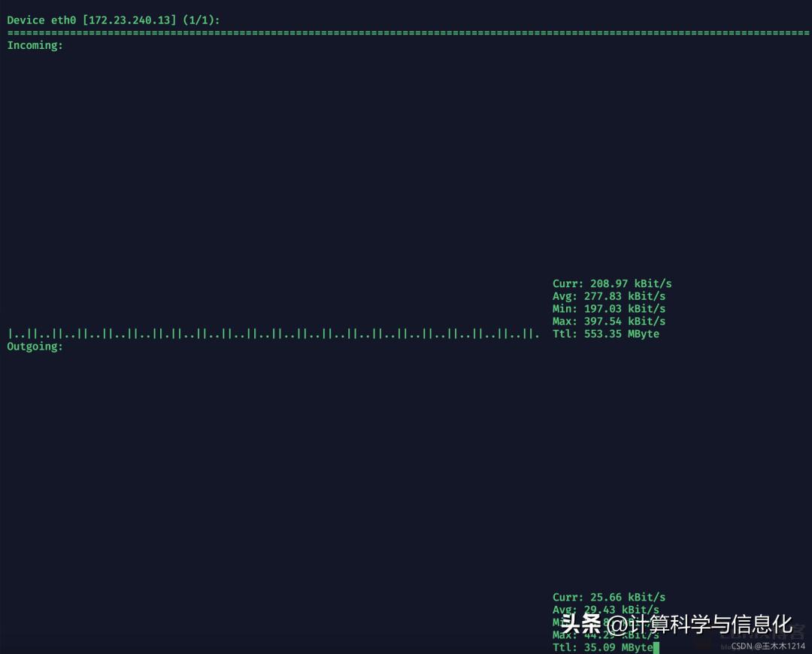Click the blinking terminal cursor block
This screenshot has height=654, width=812.
655,647
